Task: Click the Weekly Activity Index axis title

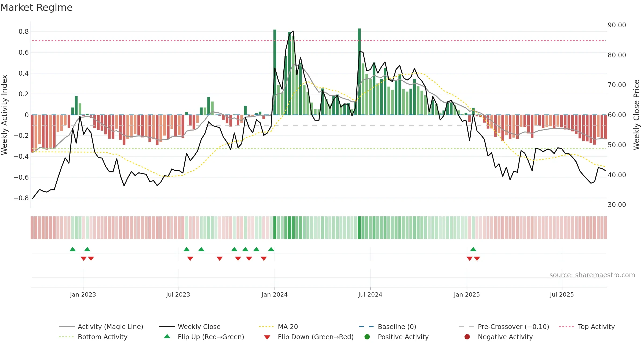Action: pos(4,115)
